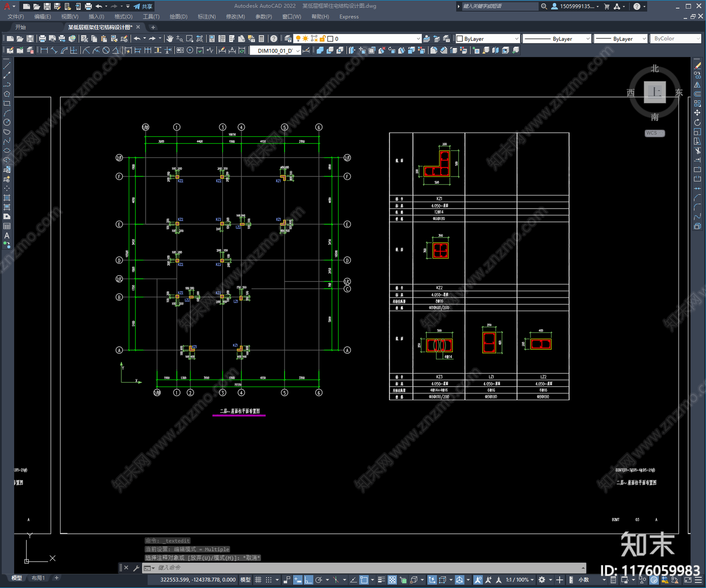Click the Workspace switching gear icon
Screen dimensions: 706x588
(x=542, y=580)
